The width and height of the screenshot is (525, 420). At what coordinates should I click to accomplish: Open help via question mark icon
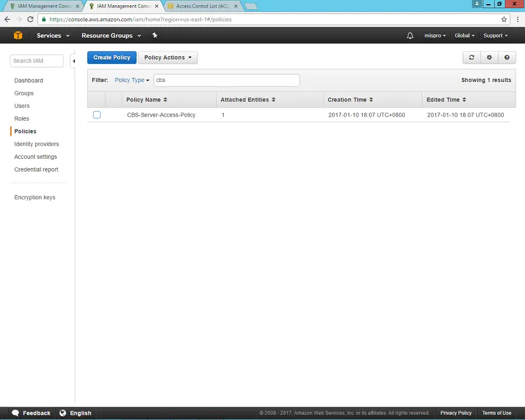click(507, 57)
